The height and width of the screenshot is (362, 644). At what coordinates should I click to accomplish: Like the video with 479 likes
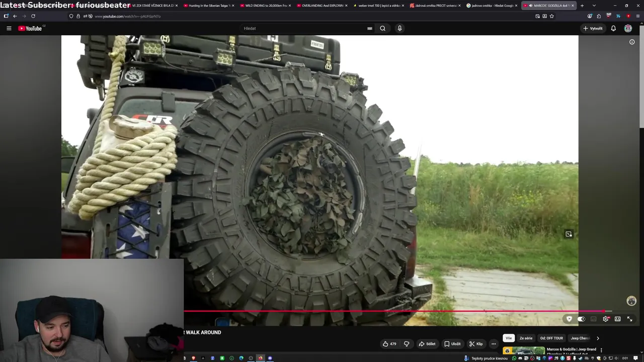(389, 344)
